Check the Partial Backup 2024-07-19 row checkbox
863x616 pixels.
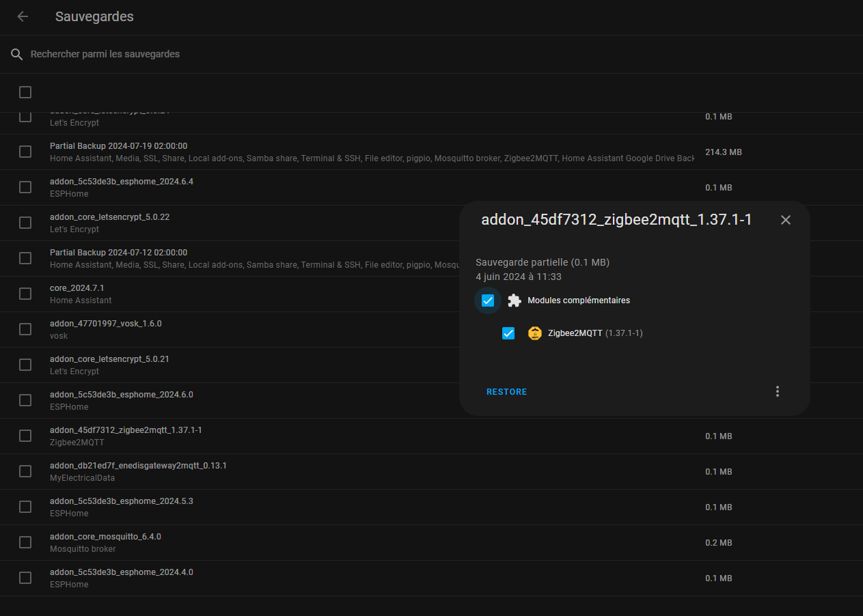pyautogui.click(x=25, y=152)
